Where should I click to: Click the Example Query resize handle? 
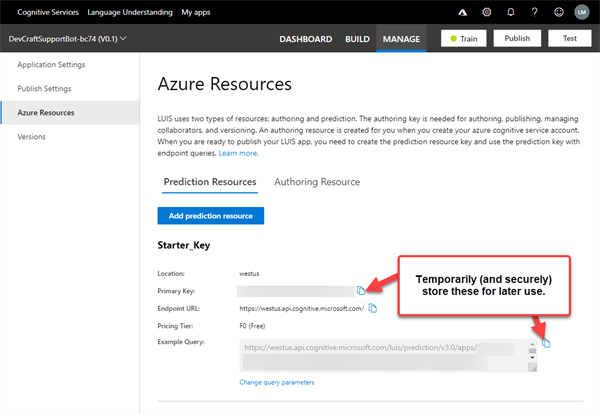(532, 368)
